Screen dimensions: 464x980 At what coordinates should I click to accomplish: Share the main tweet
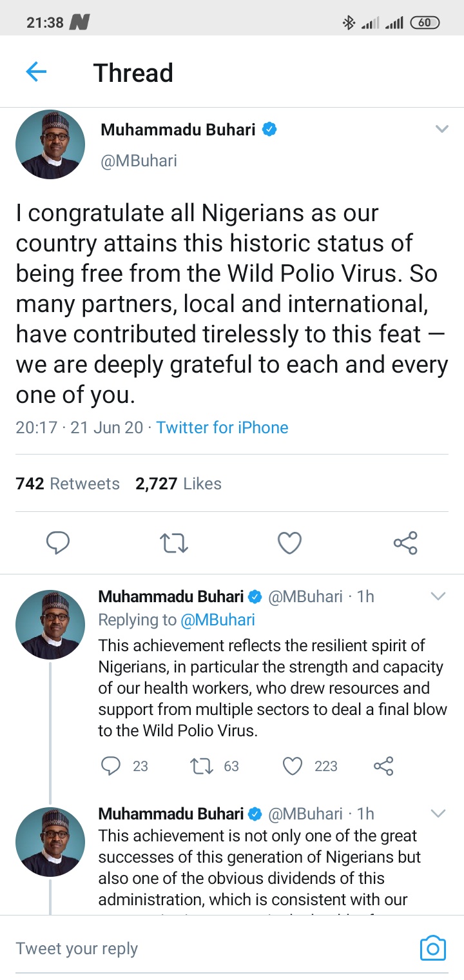405,543
